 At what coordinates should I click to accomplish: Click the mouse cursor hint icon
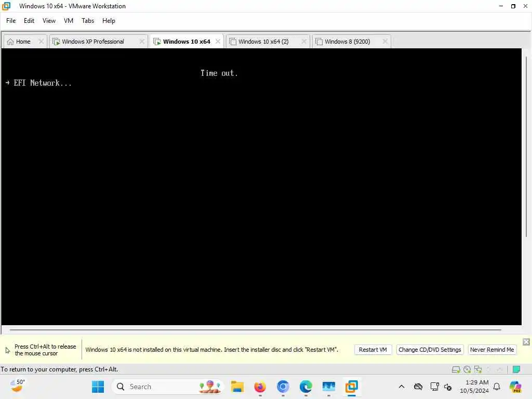coord(7,350)
